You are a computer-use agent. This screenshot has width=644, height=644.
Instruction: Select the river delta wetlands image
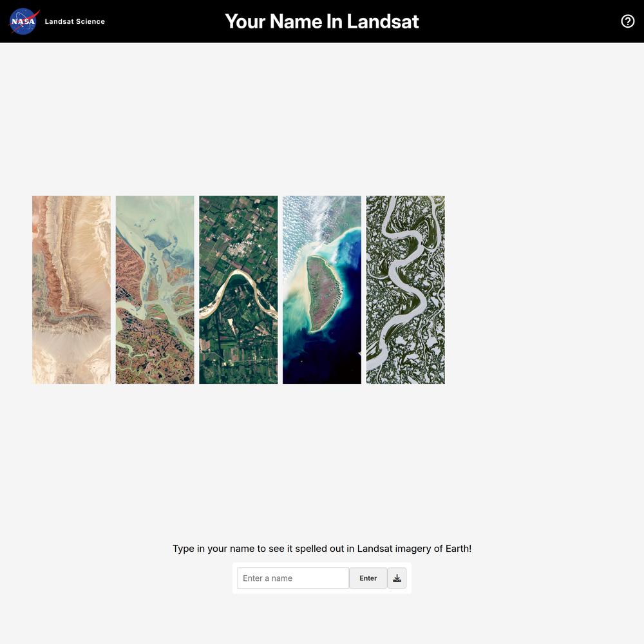pos(155,290)
